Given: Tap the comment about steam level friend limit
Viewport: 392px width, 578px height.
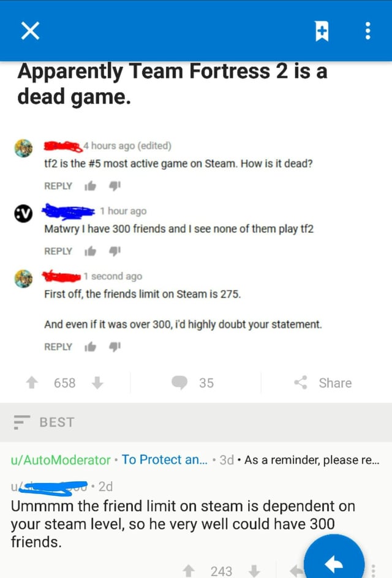Looking at the screenshot, I should pyautogui.click(x=183, y=524).
